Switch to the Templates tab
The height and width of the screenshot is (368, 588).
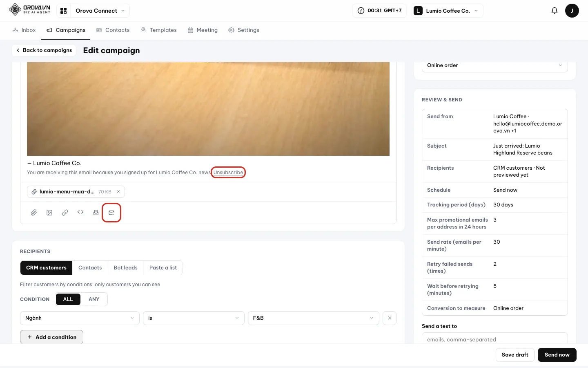tap(158, 30)
